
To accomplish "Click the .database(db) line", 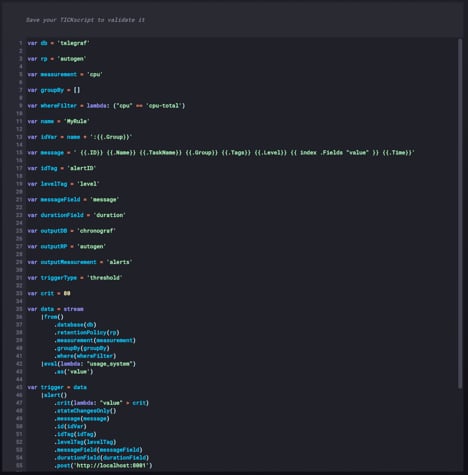I will pyautogui.click(x=75, y=325).
